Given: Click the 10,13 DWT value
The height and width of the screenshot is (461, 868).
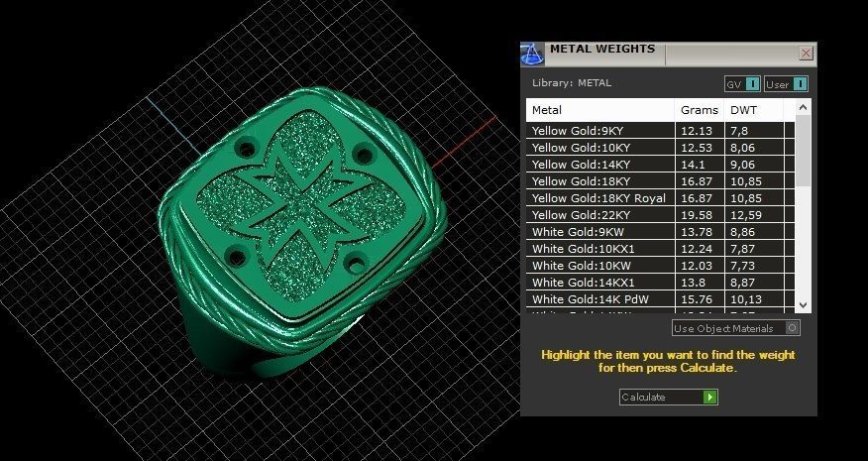Looking at the screenshot, I should pyautogui.click(x=746, y=299).
